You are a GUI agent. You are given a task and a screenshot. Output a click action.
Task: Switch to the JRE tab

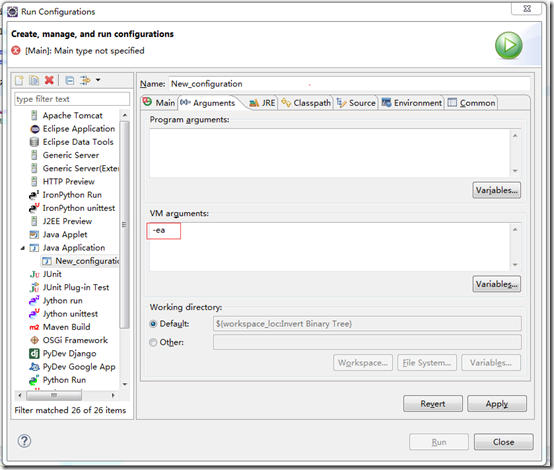pos(262,103)
